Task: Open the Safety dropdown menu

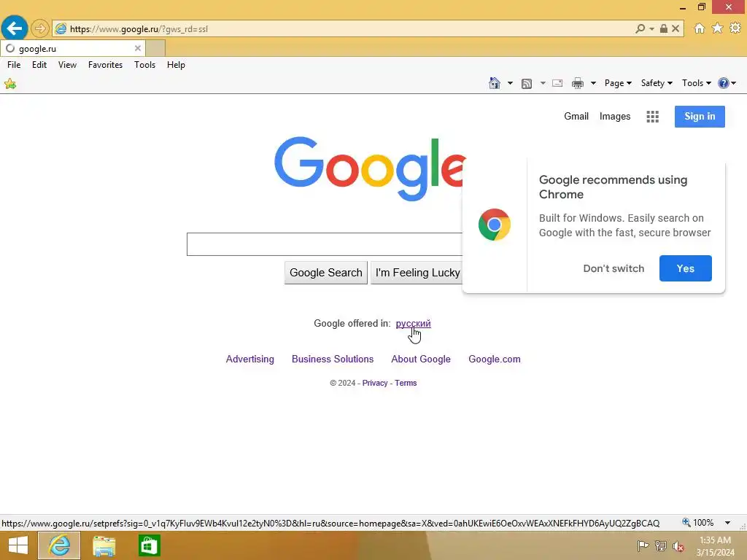Action: coord(657,83)
